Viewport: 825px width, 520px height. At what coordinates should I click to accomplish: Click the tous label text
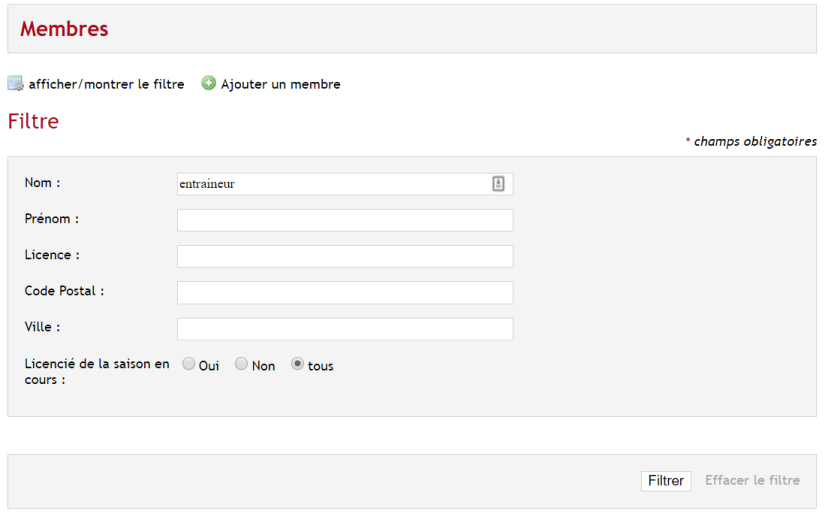point(320,366)
